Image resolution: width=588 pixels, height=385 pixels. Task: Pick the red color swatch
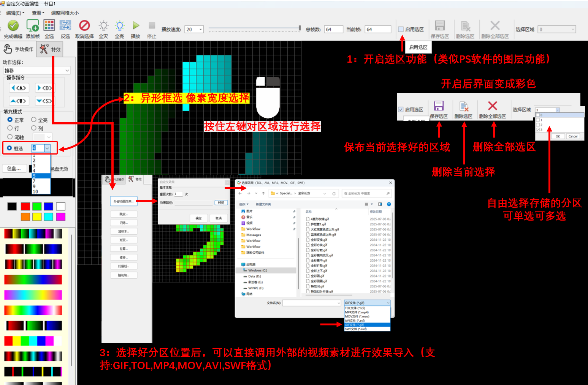25,206
